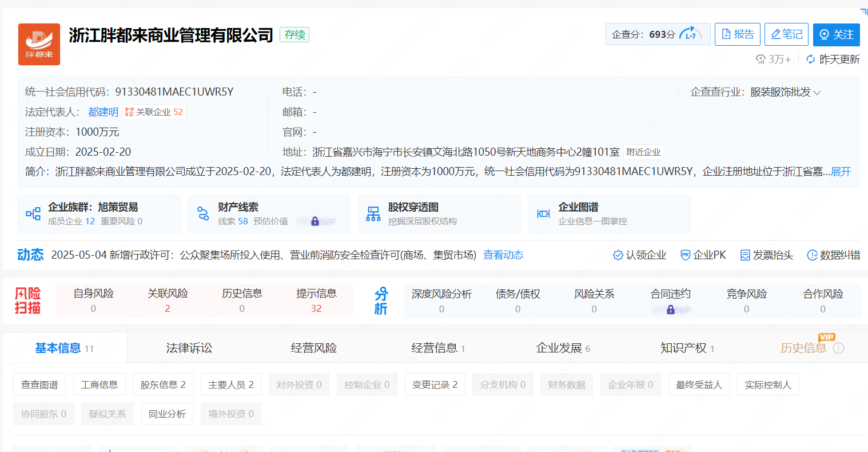Open the 报告 report button
Viewport: 868px width, 452px height.
(738, 34)
